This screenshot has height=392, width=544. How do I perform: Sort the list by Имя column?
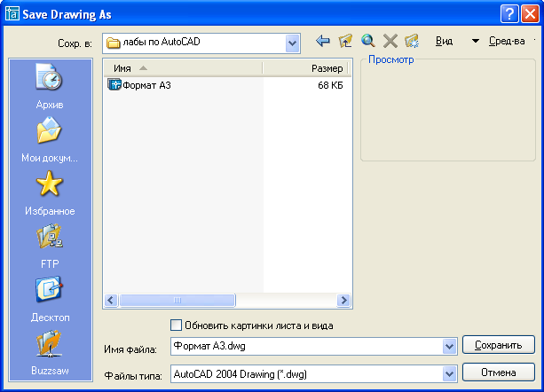(x=183, y=68)
